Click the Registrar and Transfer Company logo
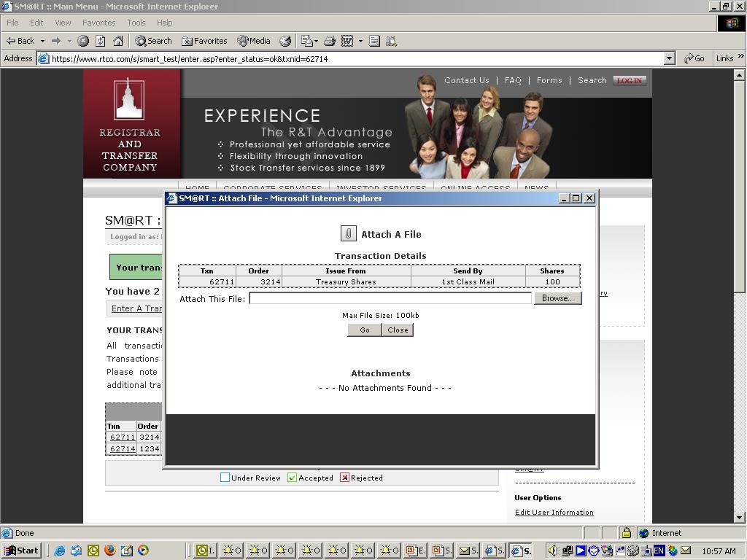747x560 pixels. 130,124
